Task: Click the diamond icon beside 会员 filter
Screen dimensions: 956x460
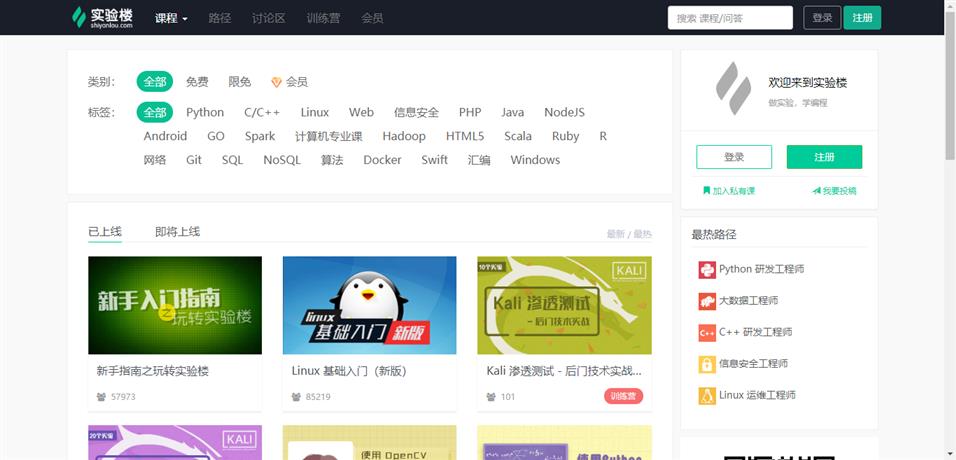Action: (x=276, y=82)
